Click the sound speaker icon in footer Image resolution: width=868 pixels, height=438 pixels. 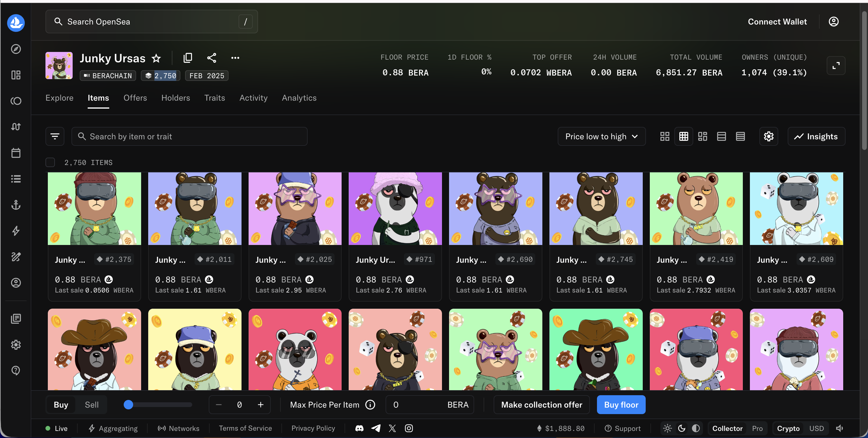point(839,428)
